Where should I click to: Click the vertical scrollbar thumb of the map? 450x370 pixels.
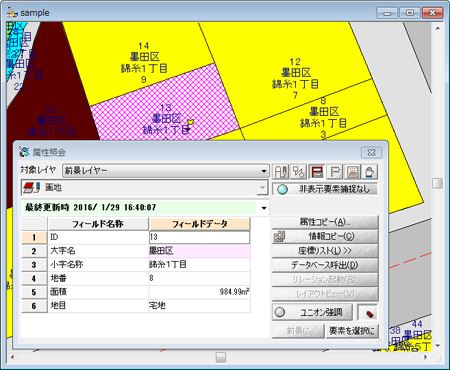coord(437,183)
